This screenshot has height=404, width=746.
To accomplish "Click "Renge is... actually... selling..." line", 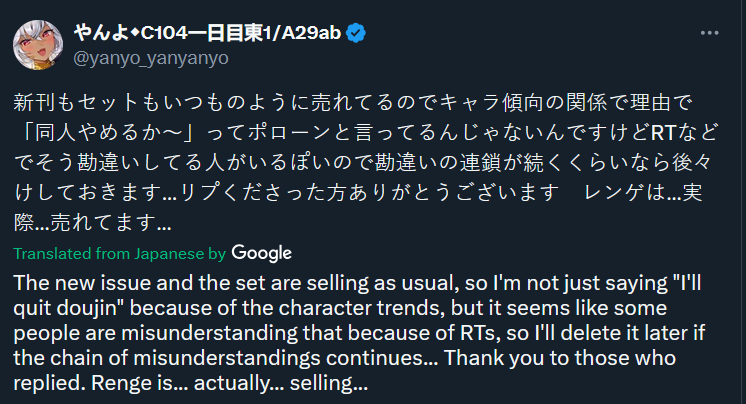I will 190,383.
